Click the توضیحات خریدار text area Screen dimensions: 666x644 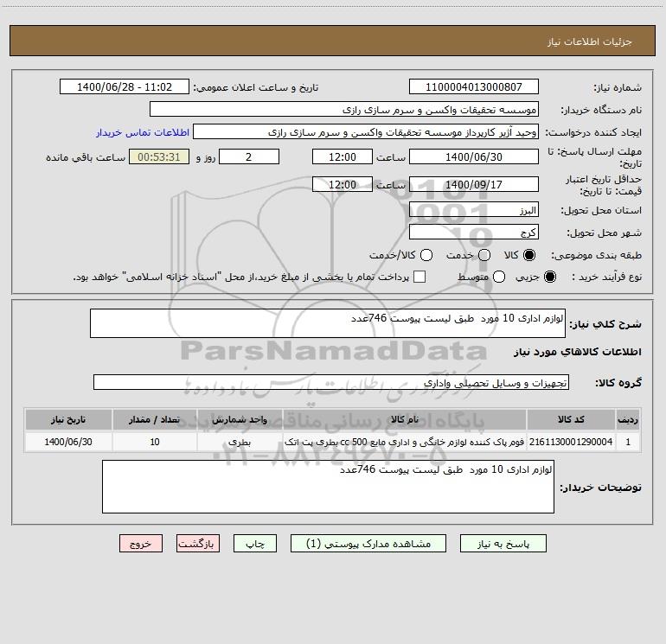328,487
